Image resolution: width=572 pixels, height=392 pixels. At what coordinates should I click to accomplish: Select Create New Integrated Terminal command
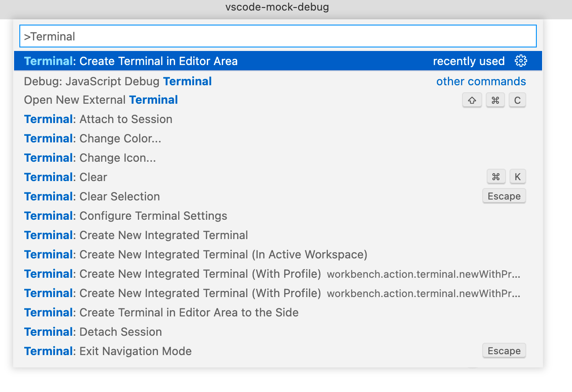tap(136, 235)
